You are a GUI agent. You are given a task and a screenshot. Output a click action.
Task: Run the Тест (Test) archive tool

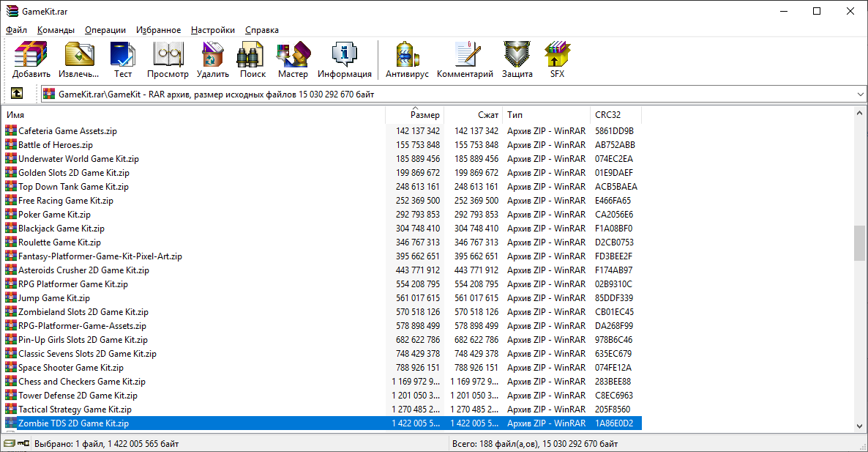123,59
